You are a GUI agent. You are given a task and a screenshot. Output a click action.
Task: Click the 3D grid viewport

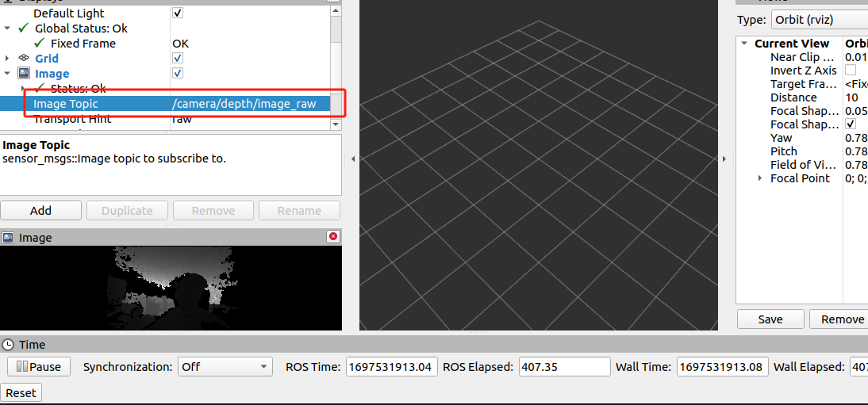[538, 165]
